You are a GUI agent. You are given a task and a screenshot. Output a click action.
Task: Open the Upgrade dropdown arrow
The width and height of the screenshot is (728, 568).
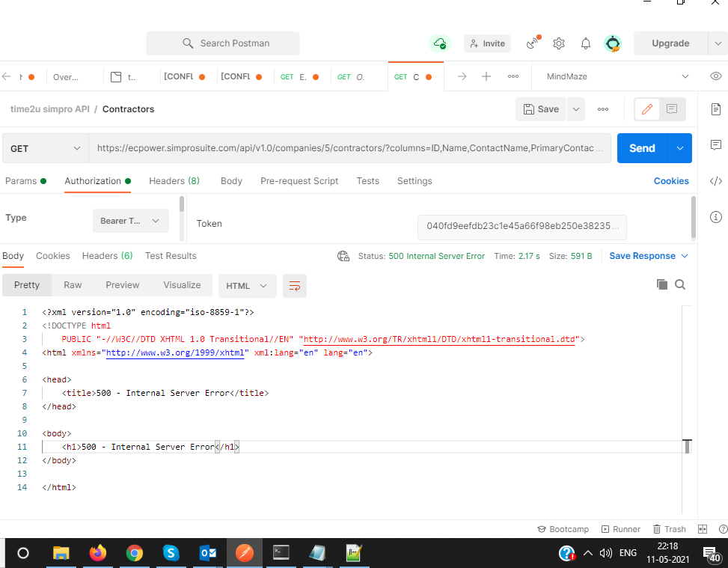718,43
